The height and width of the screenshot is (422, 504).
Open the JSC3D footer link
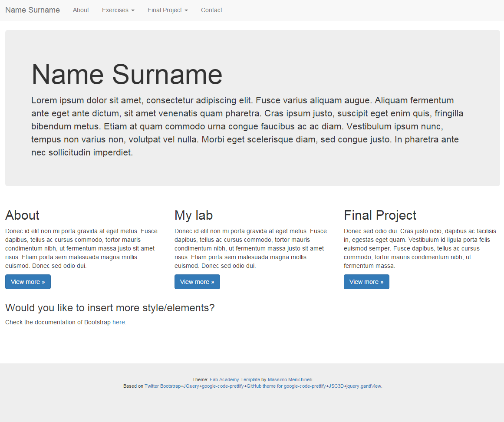[x=336, y=386]
